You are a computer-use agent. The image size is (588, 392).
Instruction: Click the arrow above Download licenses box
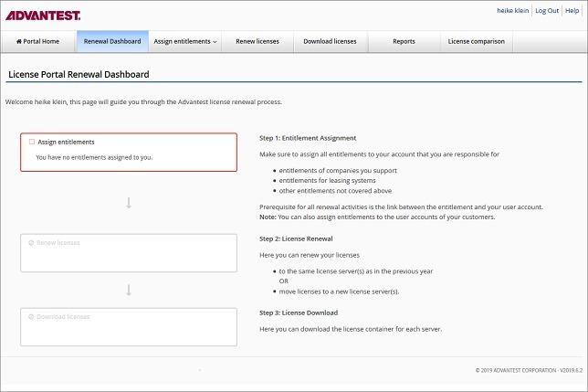(129, 290)
